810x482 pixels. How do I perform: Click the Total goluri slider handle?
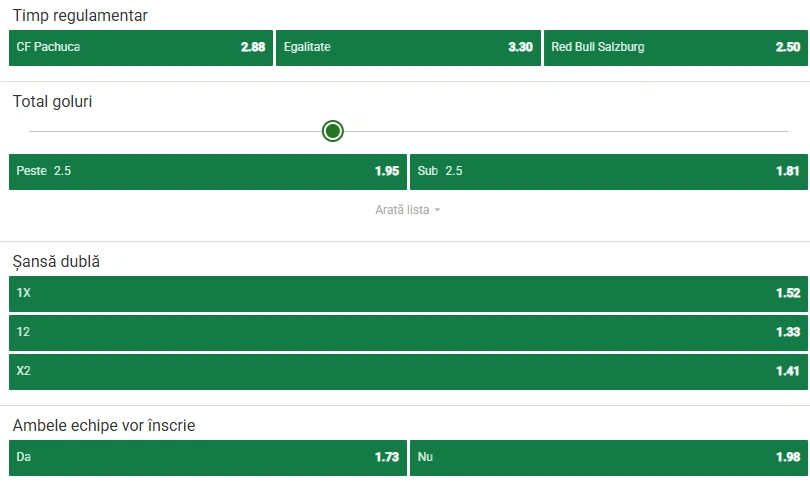point(333,131)
